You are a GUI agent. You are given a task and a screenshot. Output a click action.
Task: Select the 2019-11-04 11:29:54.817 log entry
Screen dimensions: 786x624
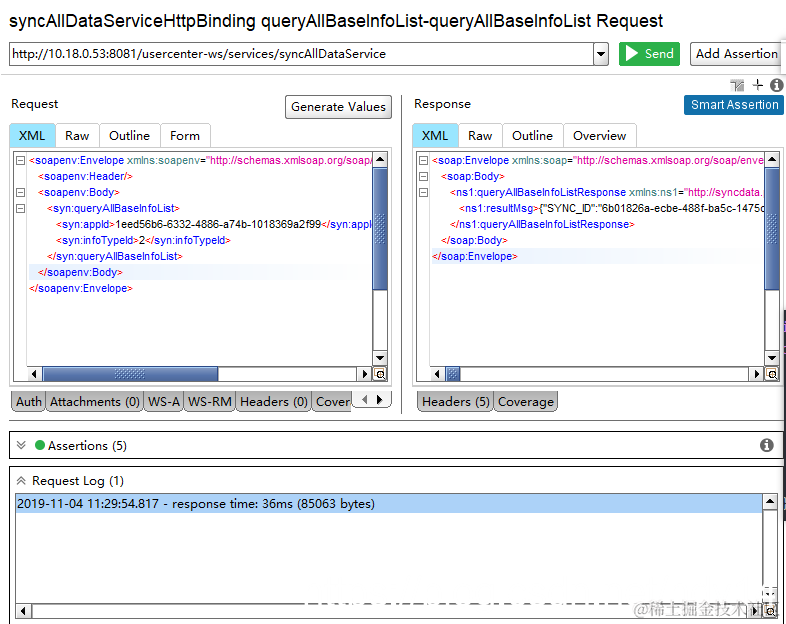[389, 504]
